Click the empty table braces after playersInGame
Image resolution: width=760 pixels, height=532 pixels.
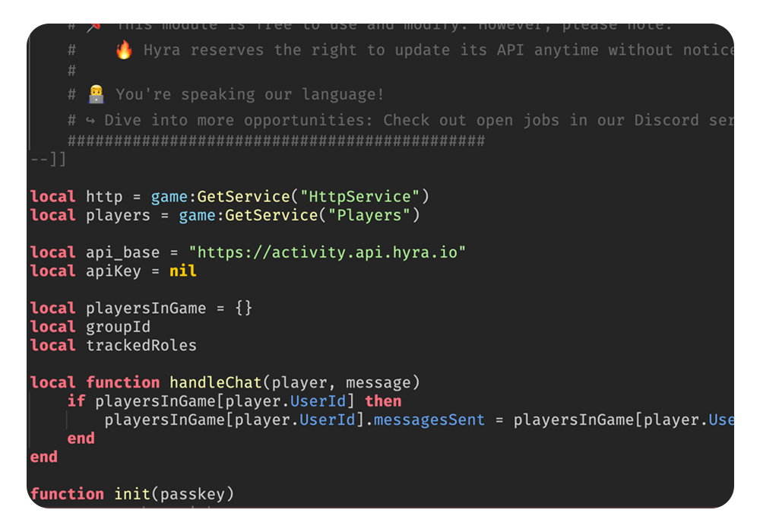pyautogui.click(x=243, y=309)
